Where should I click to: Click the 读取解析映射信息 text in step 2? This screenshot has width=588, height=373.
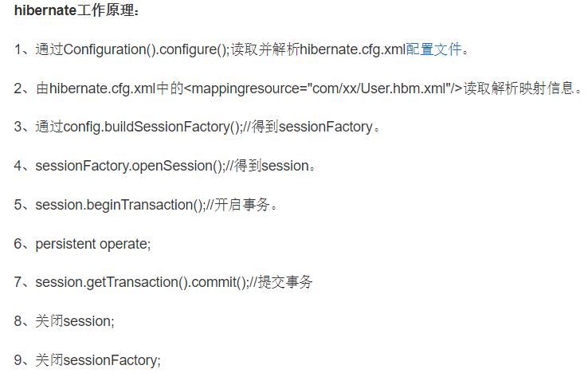coord(519,88)
